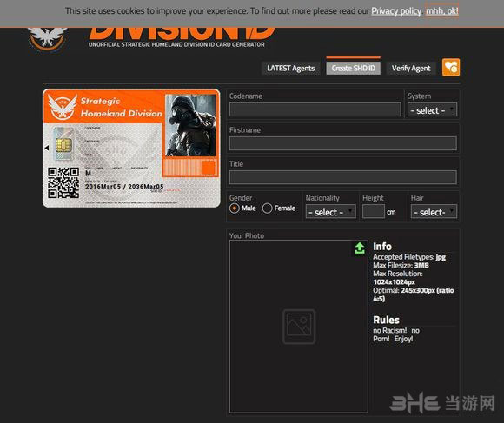The height and width of the screenshot is (423, 504).
Task: Click the Title input field
Action: click(x=343, y=177)
